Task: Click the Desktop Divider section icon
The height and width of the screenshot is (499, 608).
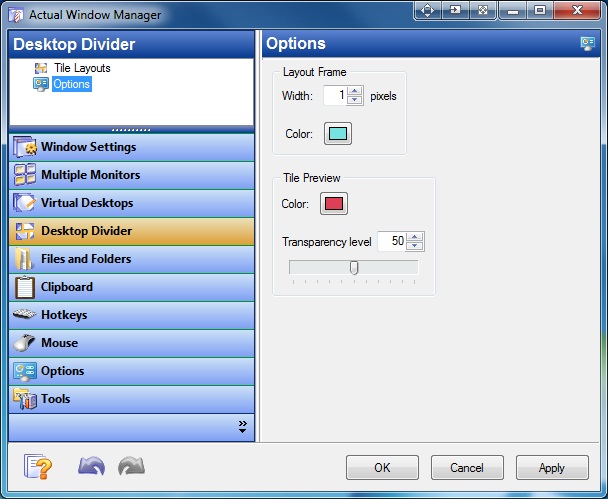Action: (x=24, y=231)
